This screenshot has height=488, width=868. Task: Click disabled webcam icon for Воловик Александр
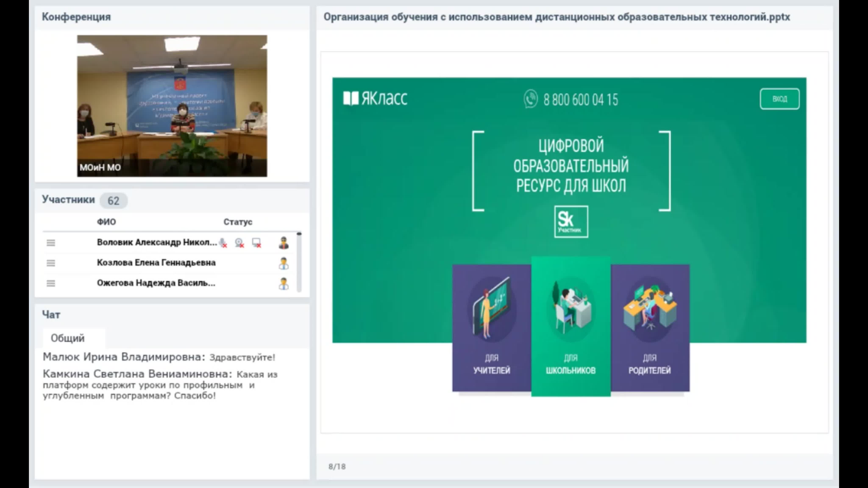tap(240, 243)
